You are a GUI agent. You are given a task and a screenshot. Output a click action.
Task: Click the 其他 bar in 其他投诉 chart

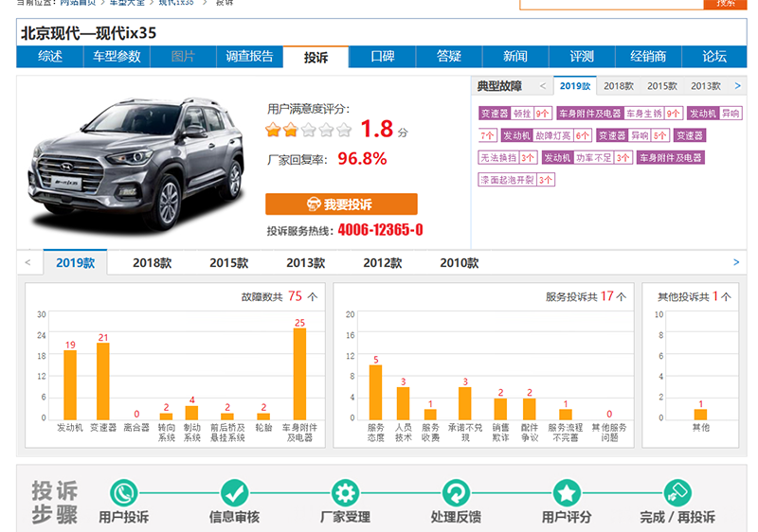click(700, 415)
